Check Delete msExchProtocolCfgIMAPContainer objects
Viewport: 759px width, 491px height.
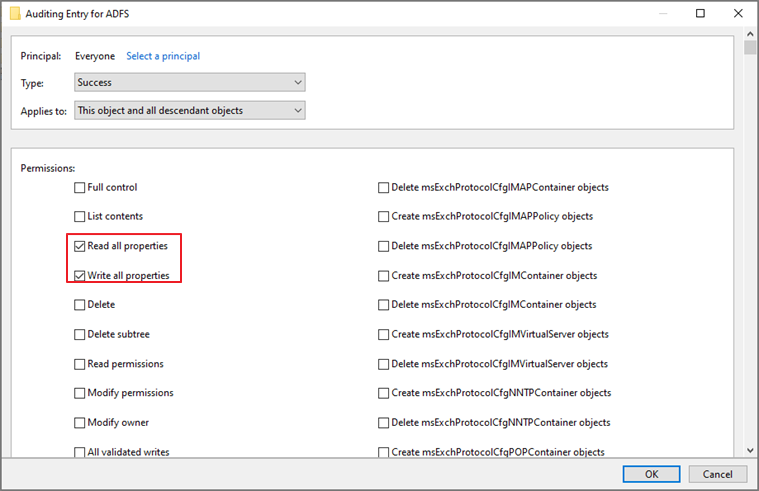click(383, 187)
